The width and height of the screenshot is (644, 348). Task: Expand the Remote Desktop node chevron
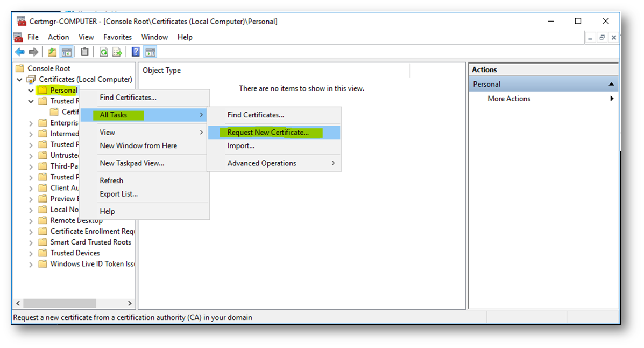click(31, 221)
